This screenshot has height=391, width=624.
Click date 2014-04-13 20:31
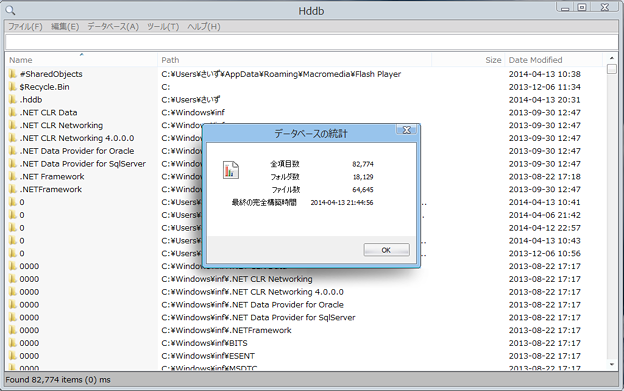[544, 100]
